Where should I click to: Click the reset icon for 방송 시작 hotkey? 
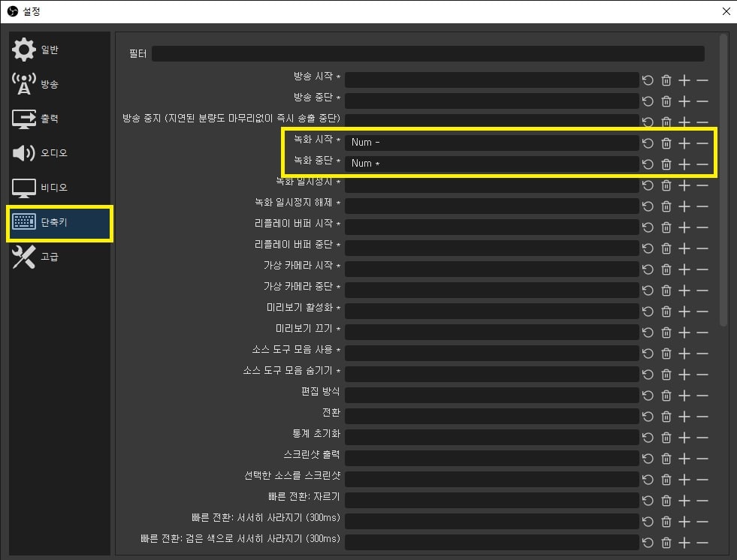click(648, 80)
